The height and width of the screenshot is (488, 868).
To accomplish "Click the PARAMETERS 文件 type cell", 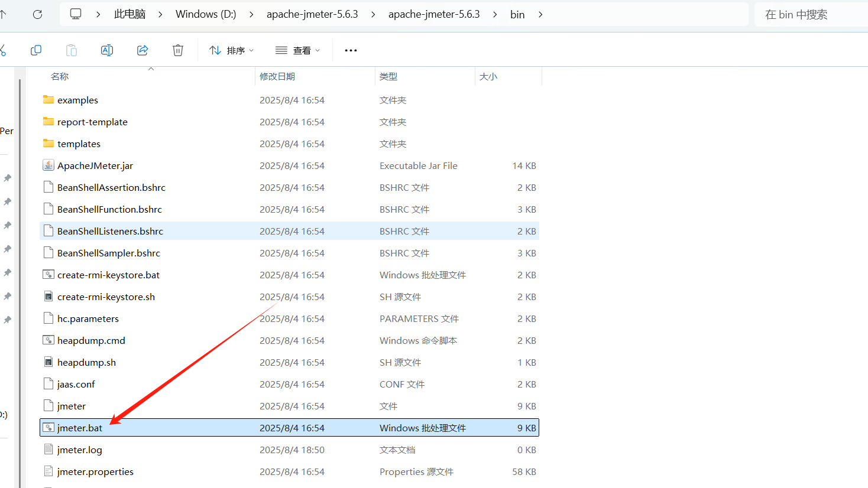I will pos(419,318).
